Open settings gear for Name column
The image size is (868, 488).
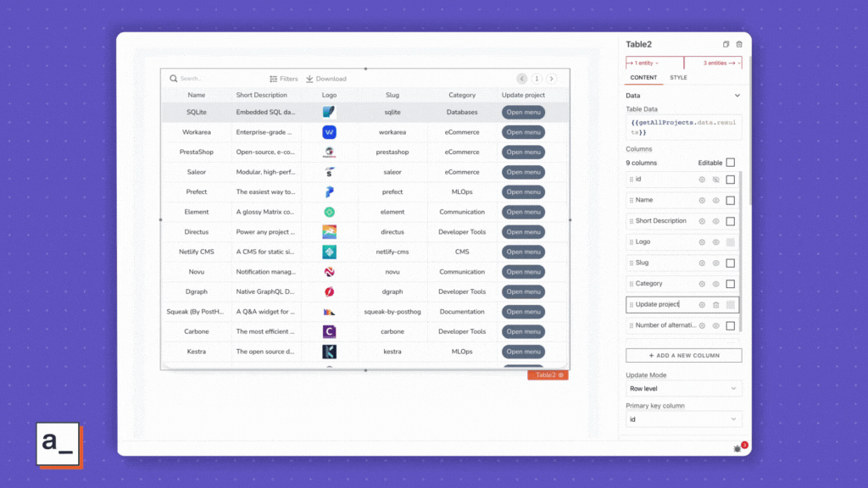702,200
